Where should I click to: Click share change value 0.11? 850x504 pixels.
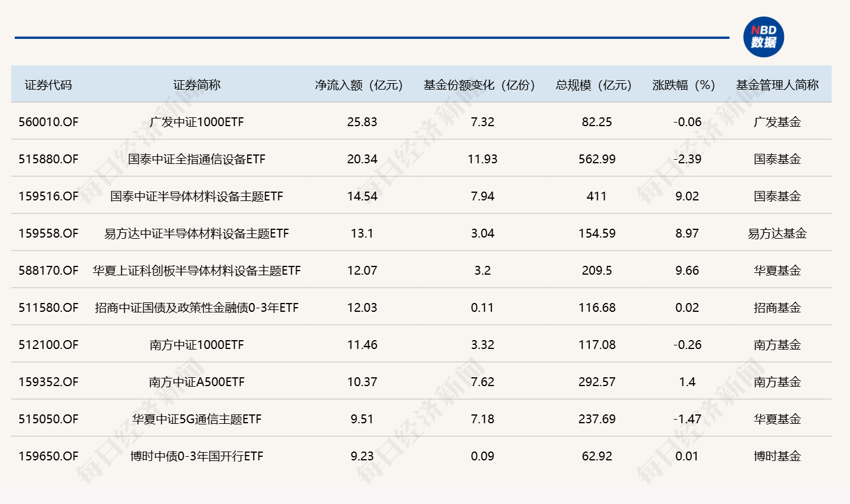pyautogui.click(x=483, y=308)
